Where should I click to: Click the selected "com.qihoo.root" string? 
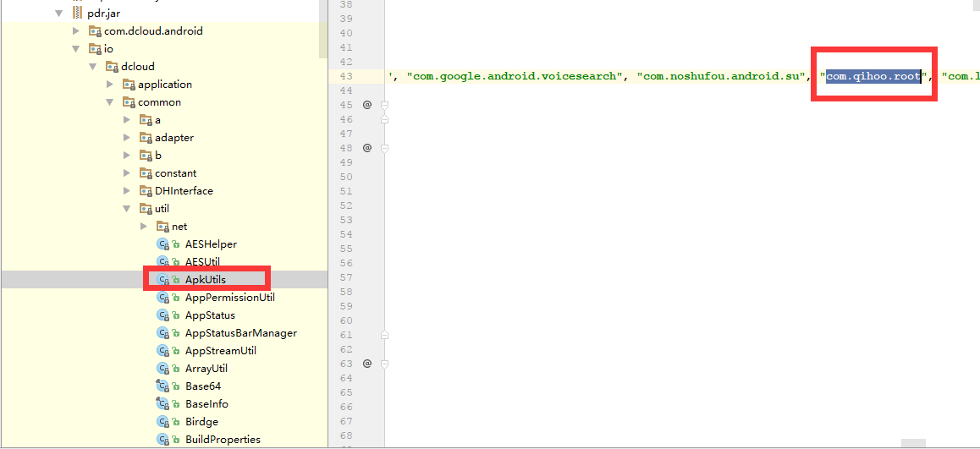point(873,76)
